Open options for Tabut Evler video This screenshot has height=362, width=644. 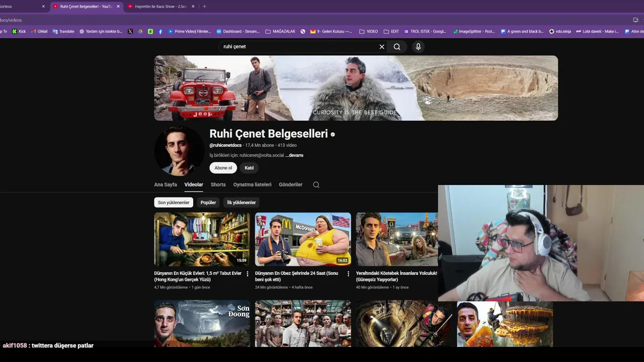point(247,274)
